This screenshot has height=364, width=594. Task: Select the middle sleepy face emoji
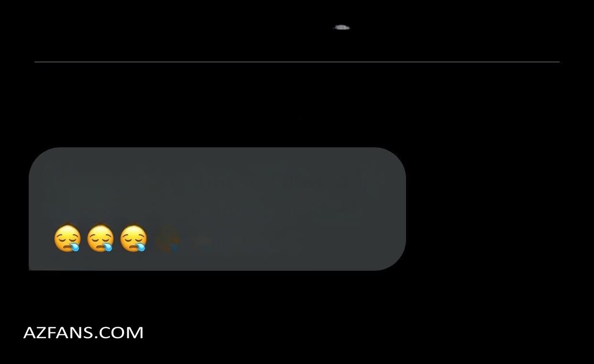[100, 238]
